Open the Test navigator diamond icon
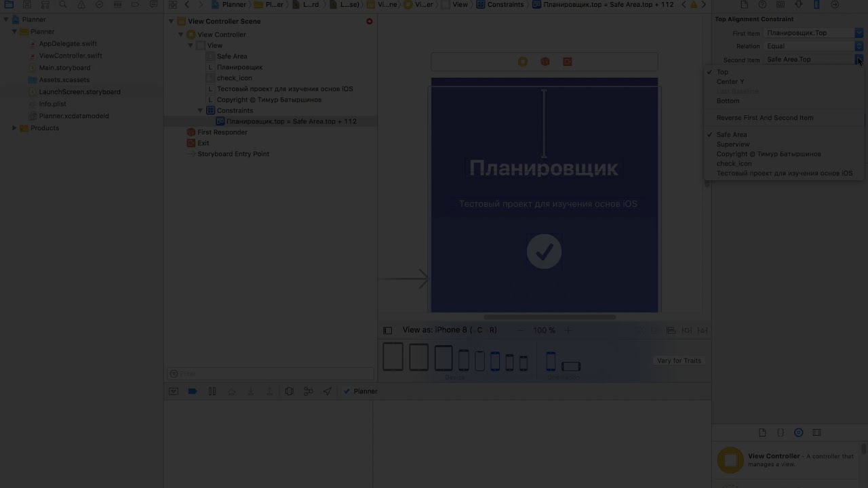The image size is (868, 488). (100, 5)
